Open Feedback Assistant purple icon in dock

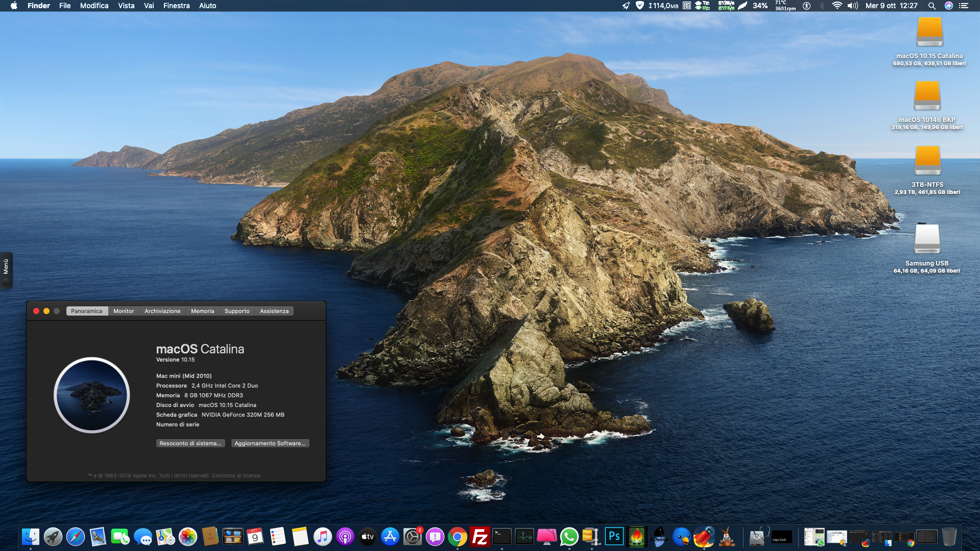[x=435, y=537]
